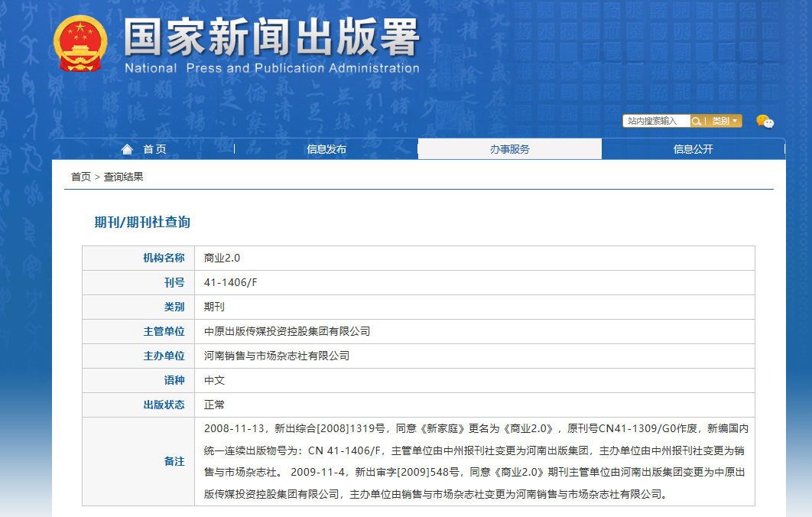
Task: Click 查询结果 in the breadcrumb
Action: (x=124, y=177)
